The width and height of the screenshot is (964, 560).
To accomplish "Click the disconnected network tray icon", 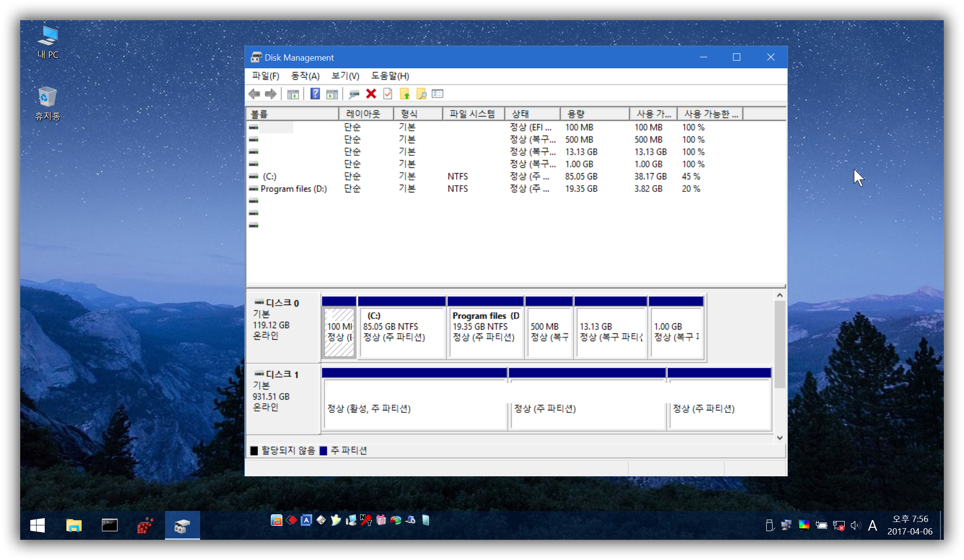I will [x=839, y=525].
